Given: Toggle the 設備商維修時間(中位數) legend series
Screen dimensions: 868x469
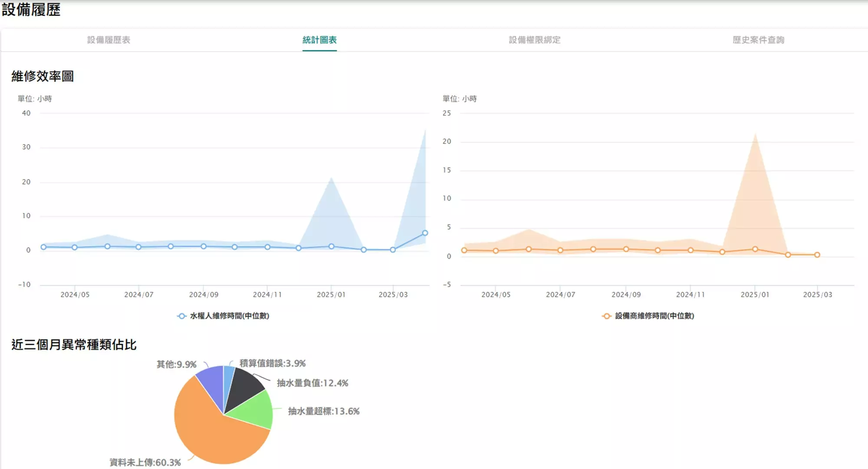Looking at the screenshot, I should 654,316.
